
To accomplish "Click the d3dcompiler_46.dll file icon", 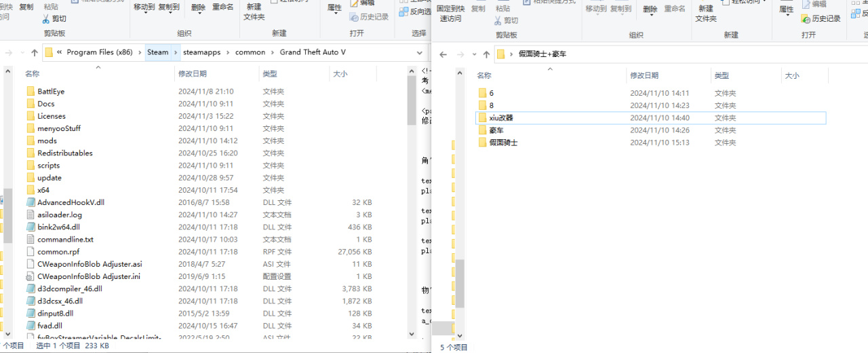I will [x=31, y=289].
